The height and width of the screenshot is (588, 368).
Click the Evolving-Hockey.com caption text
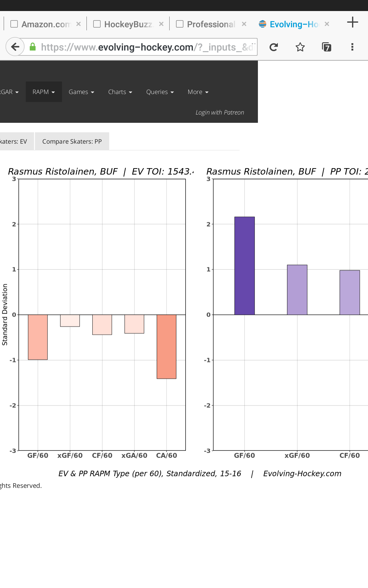click(x=302, y=473)
